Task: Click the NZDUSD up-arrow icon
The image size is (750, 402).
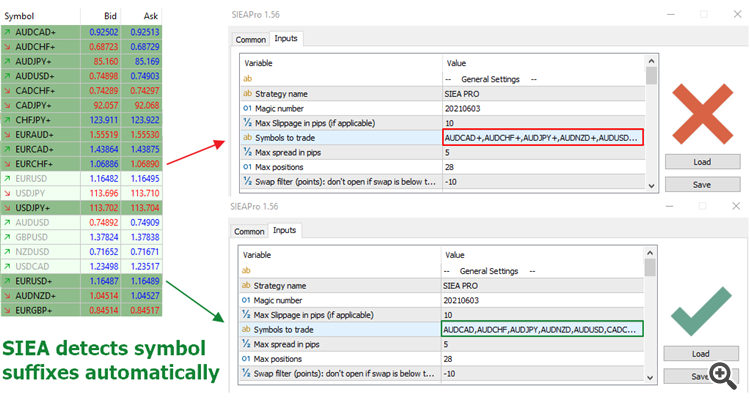Action: [7, 252]
